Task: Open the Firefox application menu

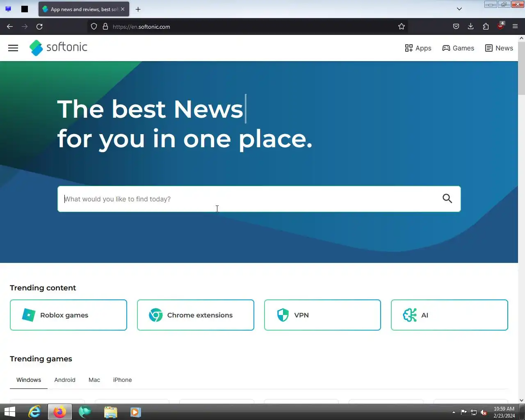Action: (515, 27)
